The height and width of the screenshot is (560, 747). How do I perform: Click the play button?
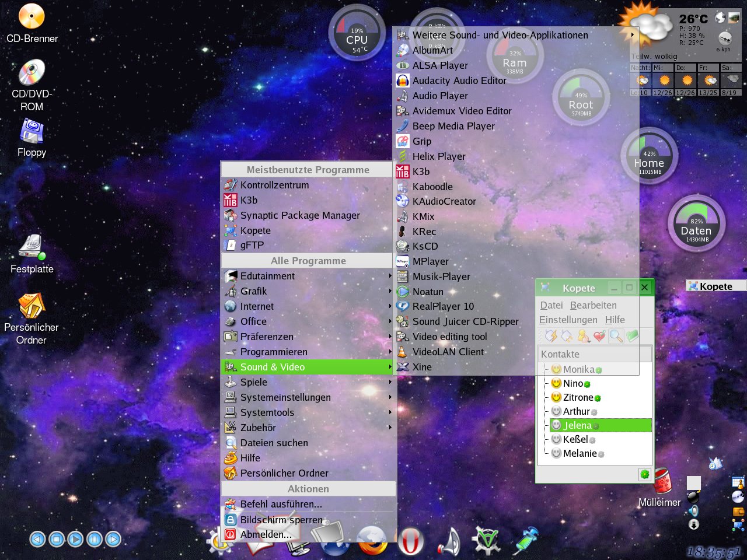[75, 539]
